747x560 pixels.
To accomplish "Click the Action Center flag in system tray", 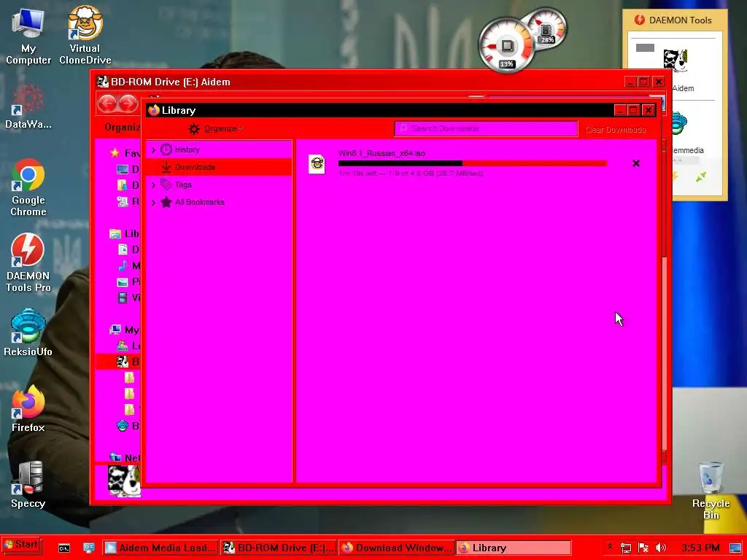I will pyautogui.click(x=643, y=548).
